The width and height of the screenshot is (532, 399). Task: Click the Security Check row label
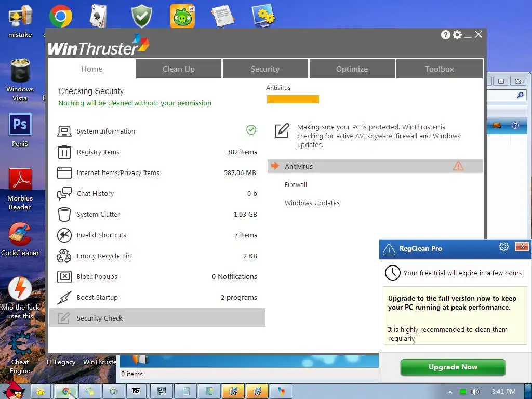click(x=99, y=318)
